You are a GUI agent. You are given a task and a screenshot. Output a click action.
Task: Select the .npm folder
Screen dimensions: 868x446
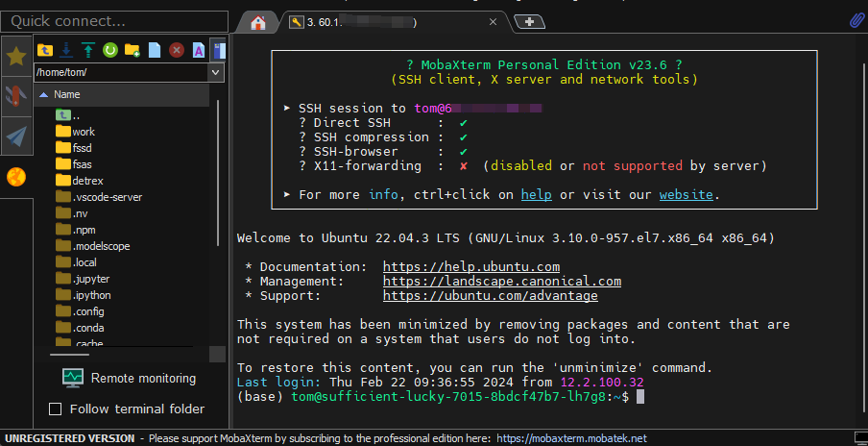(x=76, y=230)
